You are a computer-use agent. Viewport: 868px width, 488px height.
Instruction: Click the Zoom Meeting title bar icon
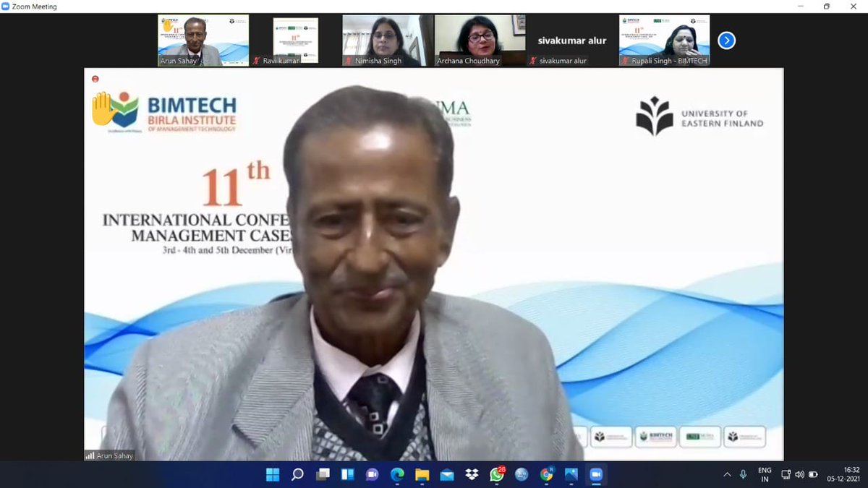(x=6, y=7)
